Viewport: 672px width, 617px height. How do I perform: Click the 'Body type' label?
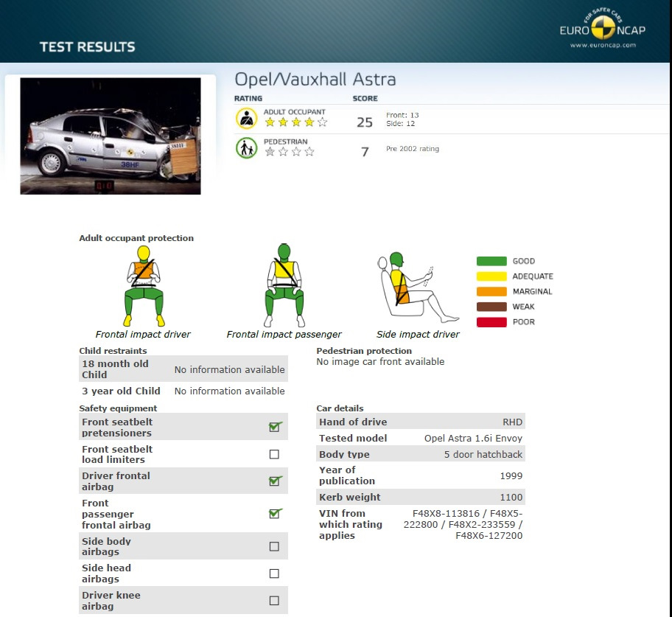[344, 455]
